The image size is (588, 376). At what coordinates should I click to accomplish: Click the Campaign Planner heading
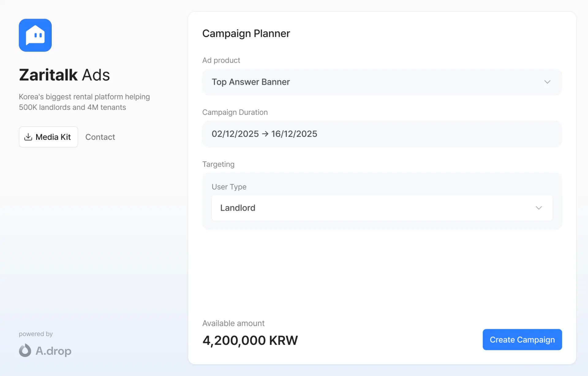tap(246, 33)
